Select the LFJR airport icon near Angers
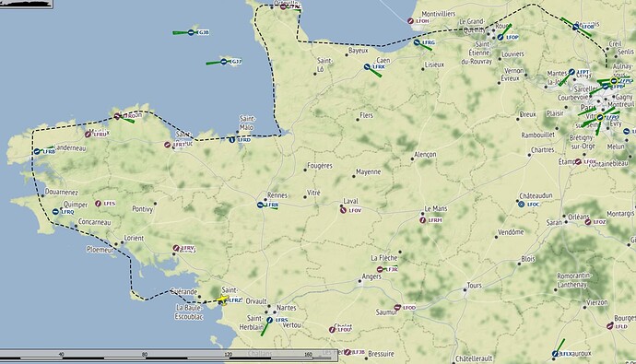This screenshot has height=364, width=636. pos(380,269)
